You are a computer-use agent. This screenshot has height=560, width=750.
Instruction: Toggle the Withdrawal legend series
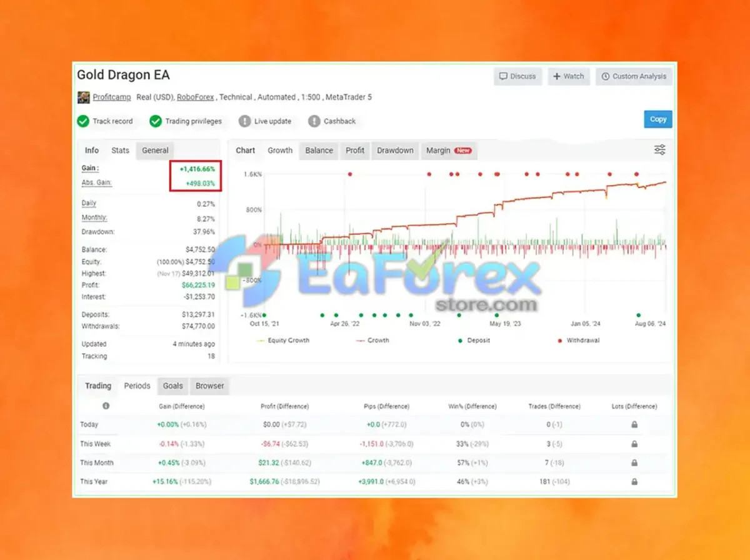(x=579, y=341)
